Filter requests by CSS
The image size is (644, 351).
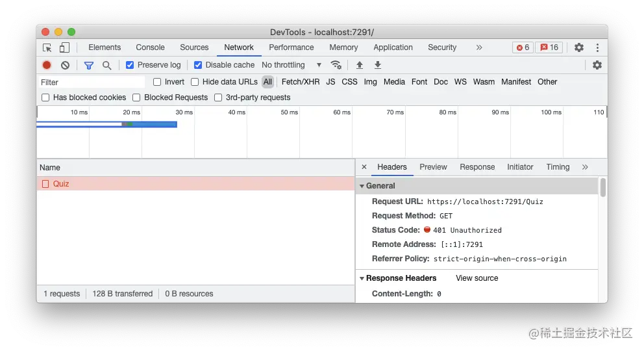click(349, 82)
